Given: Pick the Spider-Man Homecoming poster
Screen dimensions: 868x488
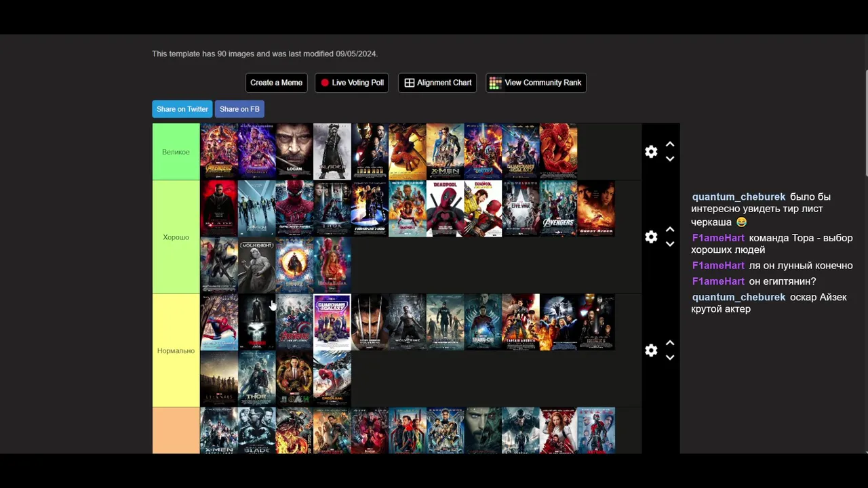Looking at the screenshot, I should click(332, 379).
